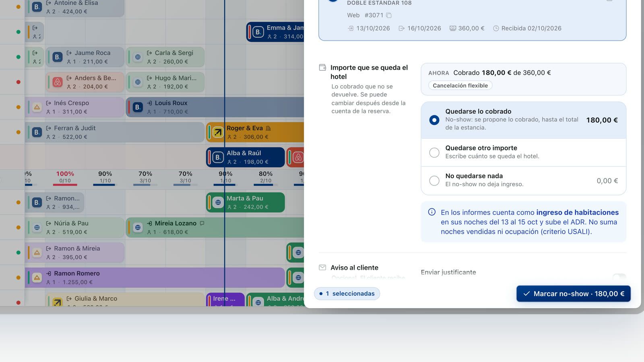Click the 100% occupancy indicator 0/10
Screen dimensions: 644x362
click(65, 177)
